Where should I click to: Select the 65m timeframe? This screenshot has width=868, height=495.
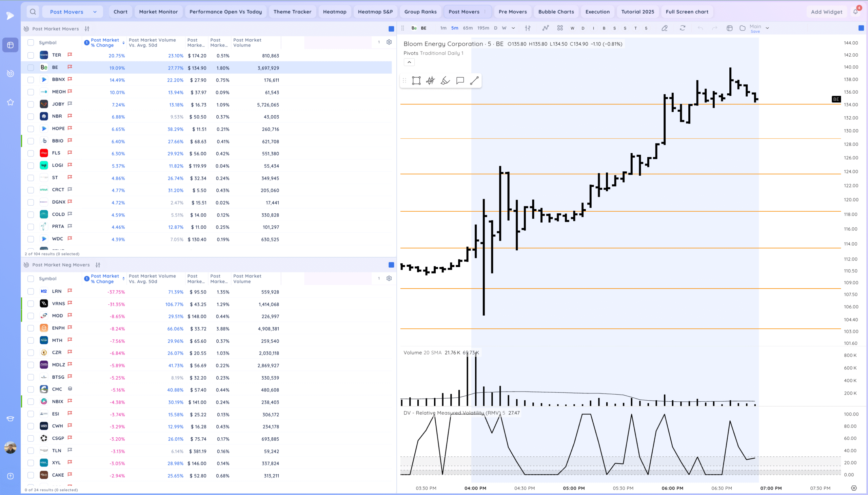tap(468, 28)
